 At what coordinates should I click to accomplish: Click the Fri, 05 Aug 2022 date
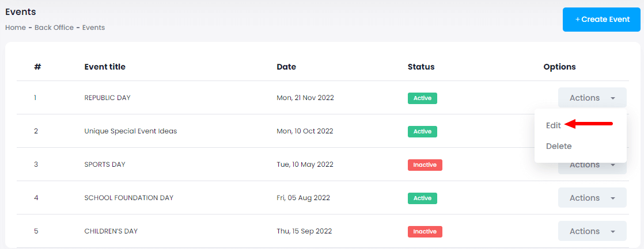pos(303,198)
